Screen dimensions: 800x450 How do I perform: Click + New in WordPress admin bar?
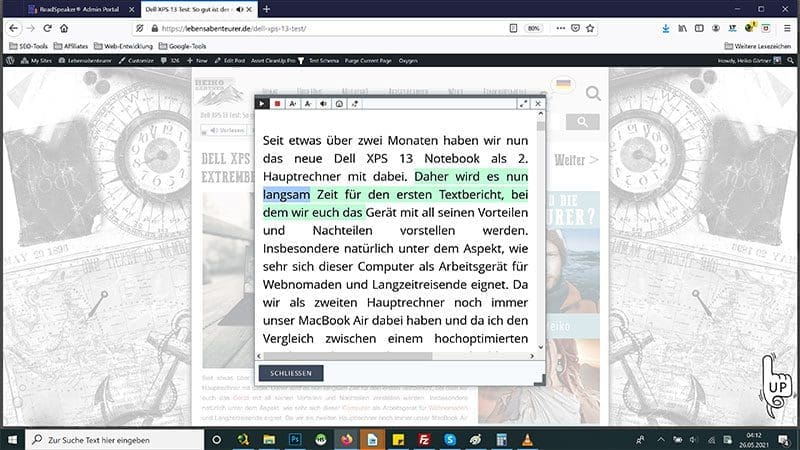point(197,60)
